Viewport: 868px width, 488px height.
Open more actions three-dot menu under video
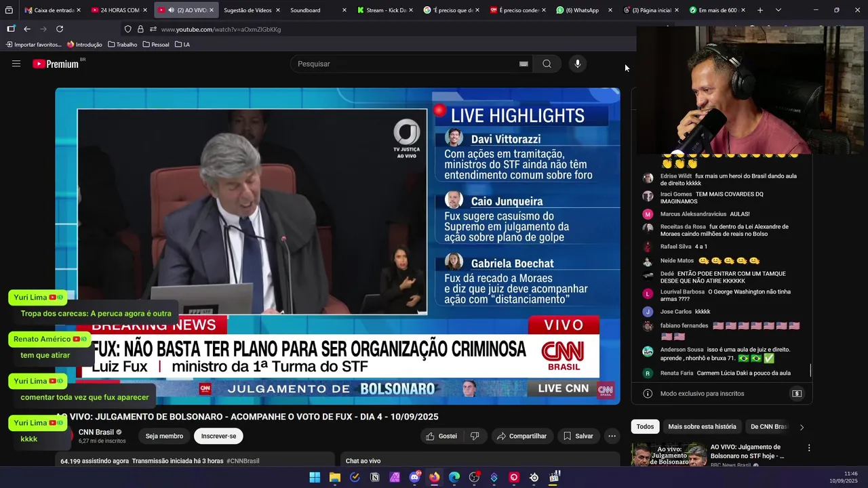tap(612, 436)
